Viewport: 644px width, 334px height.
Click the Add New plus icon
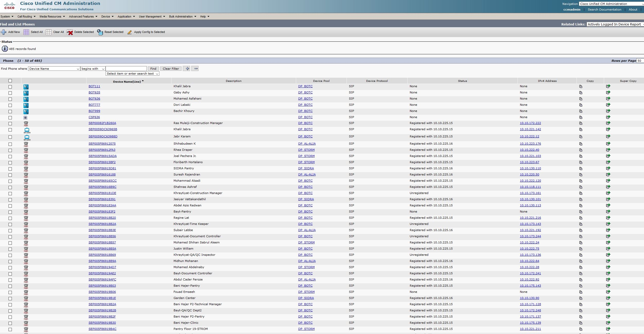[4, 32]
